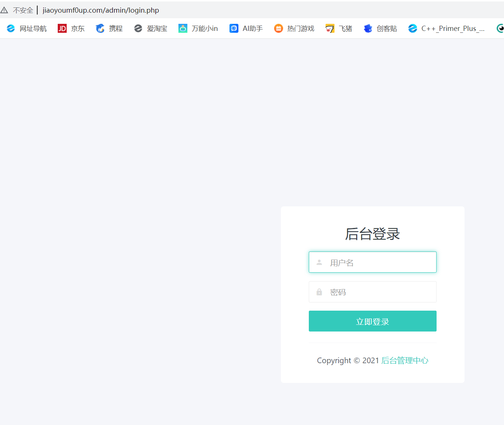Image resolution: width=504 pixels, height=425 pixels.
Task: Click the password field lock icon
Action: pyautogui.click(x=319, y=292)
